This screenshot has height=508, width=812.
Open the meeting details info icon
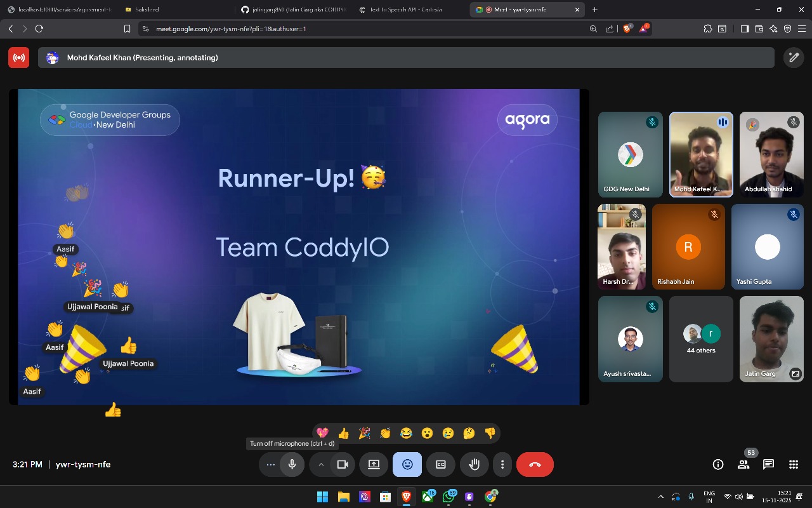pos(718,464)
